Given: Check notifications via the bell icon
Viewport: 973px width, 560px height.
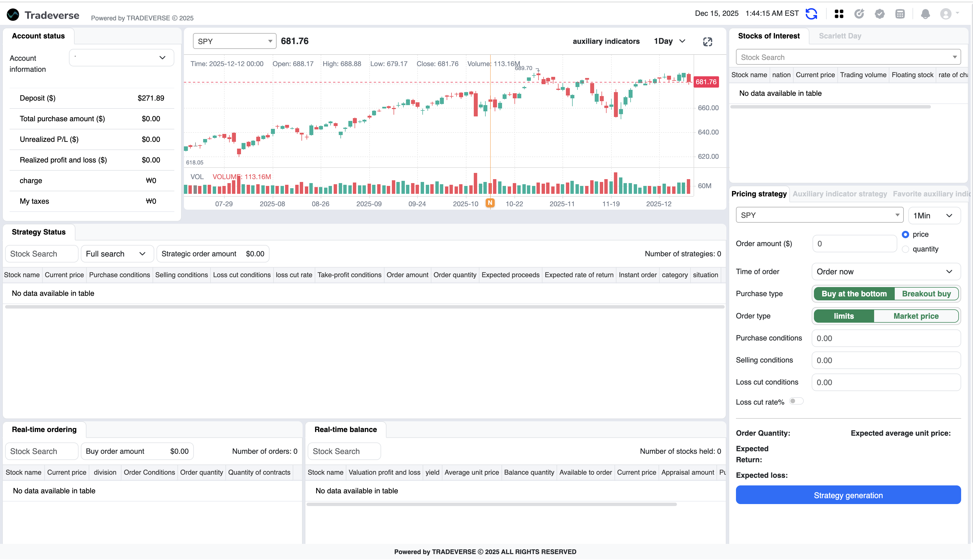Looking at the screenshot, I should tap(926, 14).
